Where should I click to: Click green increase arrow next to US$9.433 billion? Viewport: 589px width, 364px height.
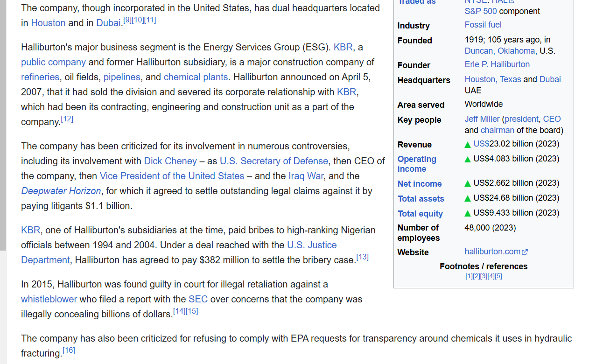pos(468,214)
